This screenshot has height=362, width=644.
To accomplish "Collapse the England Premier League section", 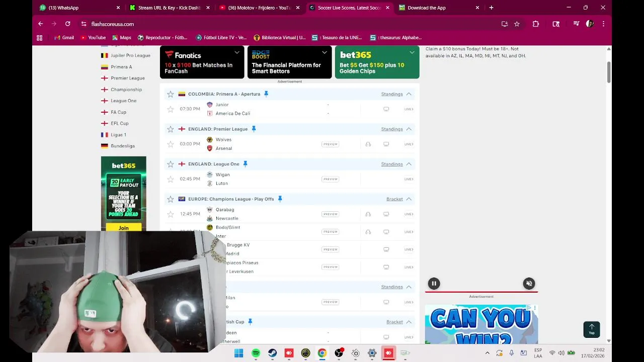I will tap(409, 129).
